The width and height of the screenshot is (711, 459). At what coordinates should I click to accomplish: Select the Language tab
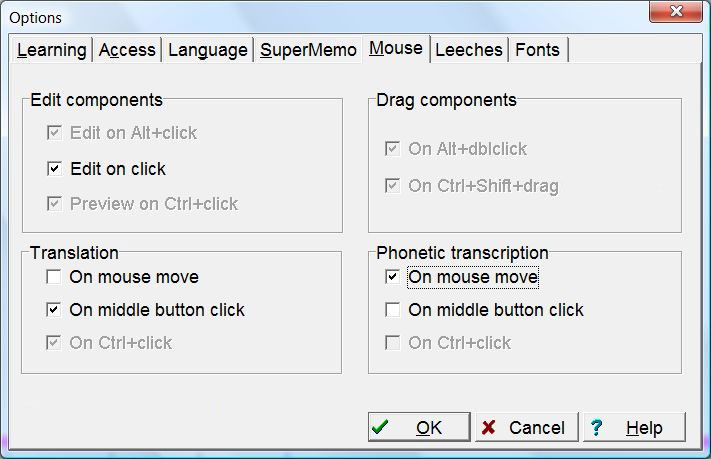click(x=207, y=50)
